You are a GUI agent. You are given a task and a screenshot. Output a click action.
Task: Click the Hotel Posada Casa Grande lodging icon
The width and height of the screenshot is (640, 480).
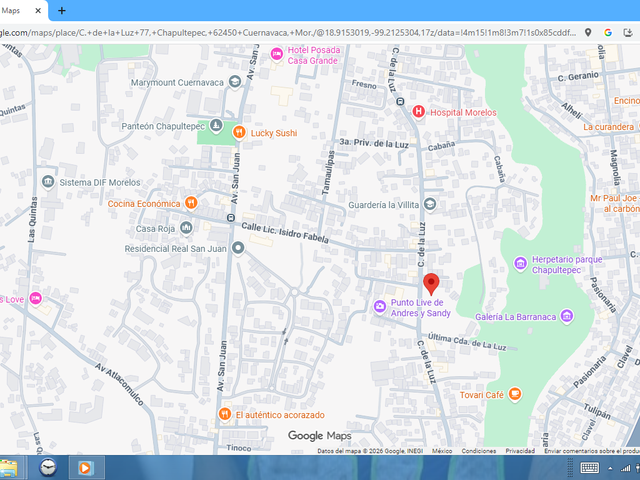tap(277, 54)
